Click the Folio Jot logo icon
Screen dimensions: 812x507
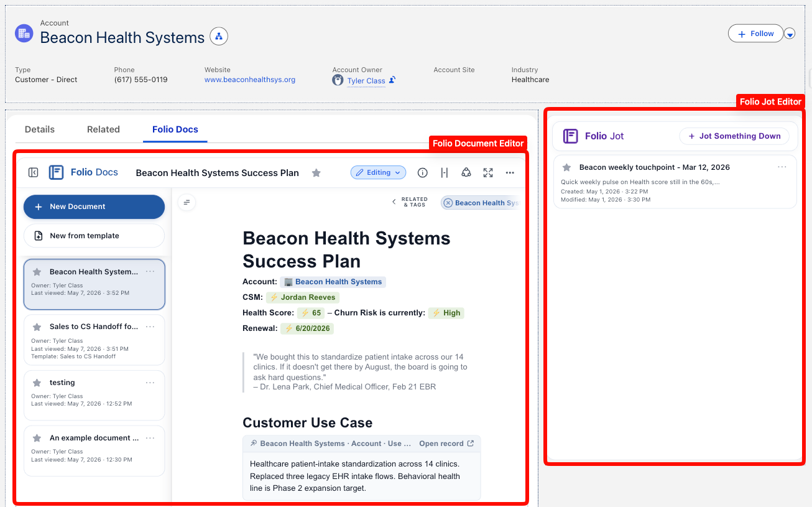point(570,136)
